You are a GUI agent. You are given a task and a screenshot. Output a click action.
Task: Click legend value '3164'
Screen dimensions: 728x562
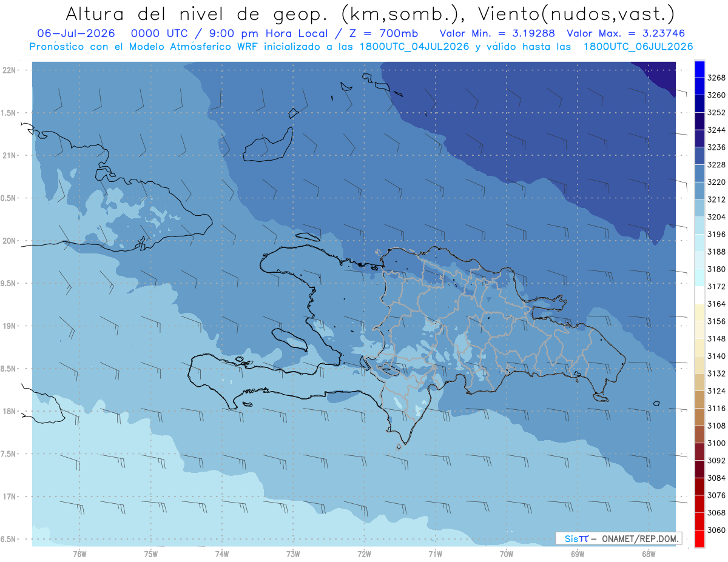tap(716, 304)
